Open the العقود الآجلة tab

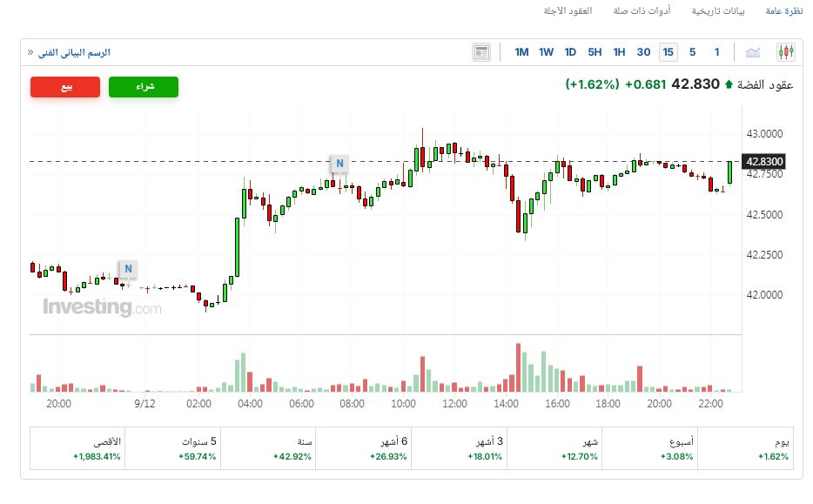pyautogui.click(x=568, y=10)
